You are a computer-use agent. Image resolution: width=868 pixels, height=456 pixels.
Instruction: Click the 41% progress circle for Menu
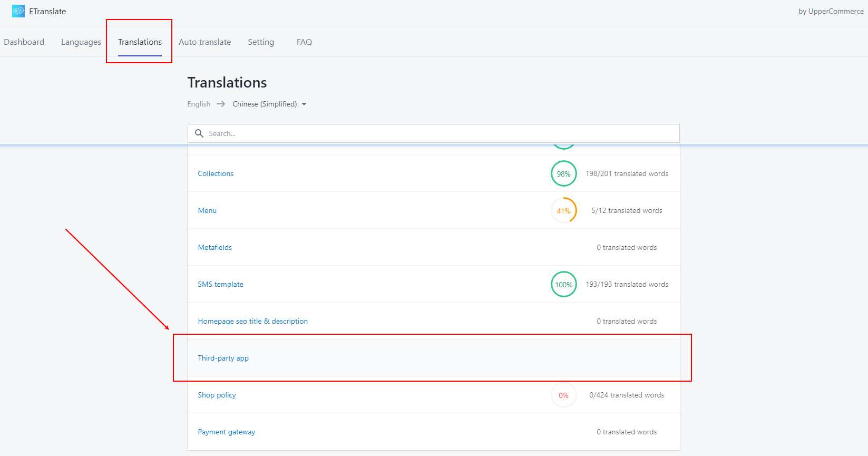pyautogui.click(x=564, y=210)
